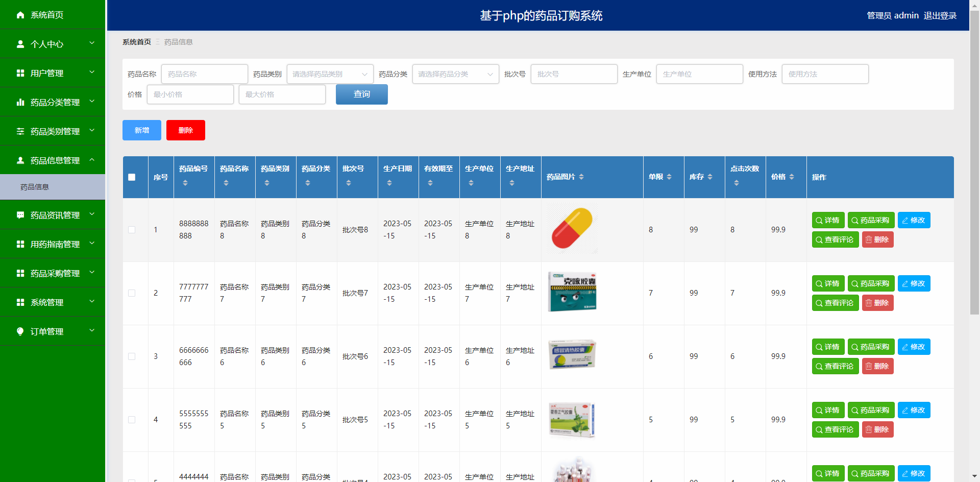
Task: Open the 系统管理 menu
Action: 53,302
